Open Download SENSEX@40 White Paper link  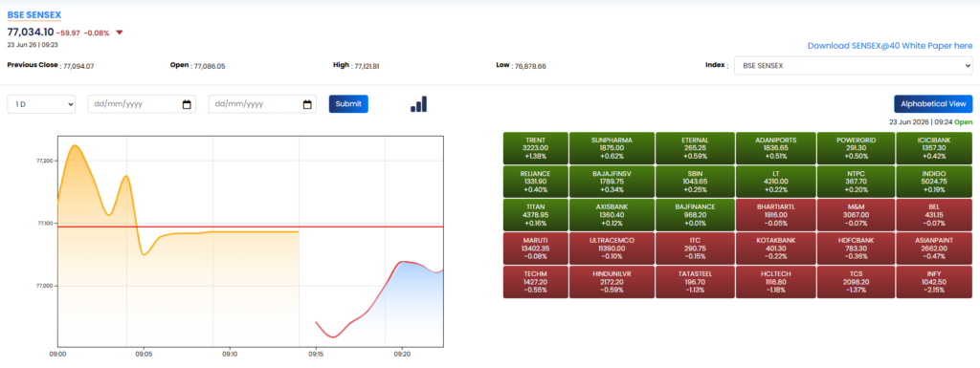coord(890,46)
